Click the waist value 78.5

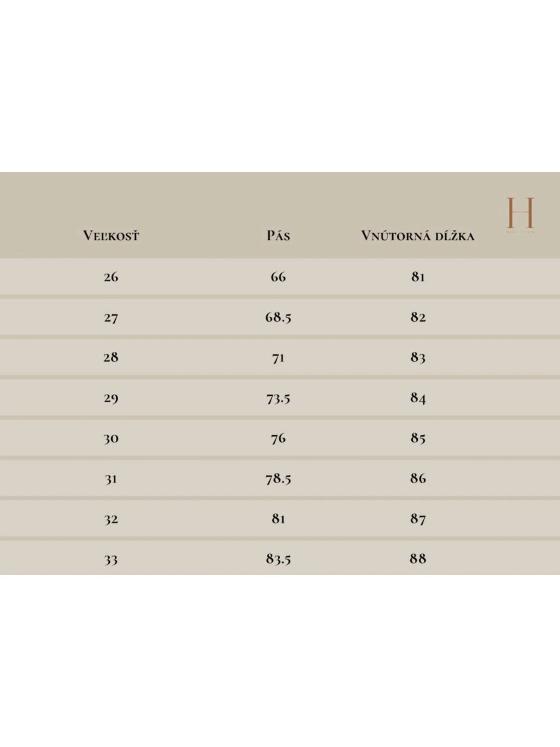tap(278, 479)
